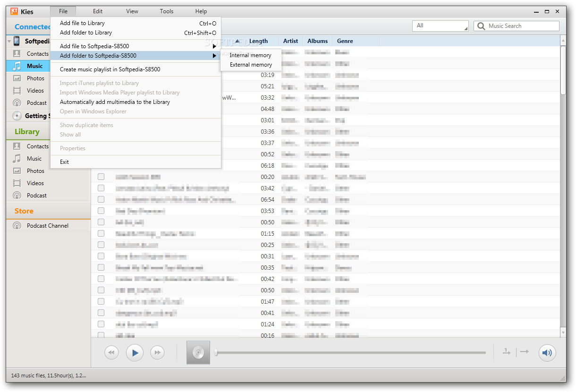Choose Add folder to Softpedia-S8500
Screen dimensions: 576x392
coord(136,56)
